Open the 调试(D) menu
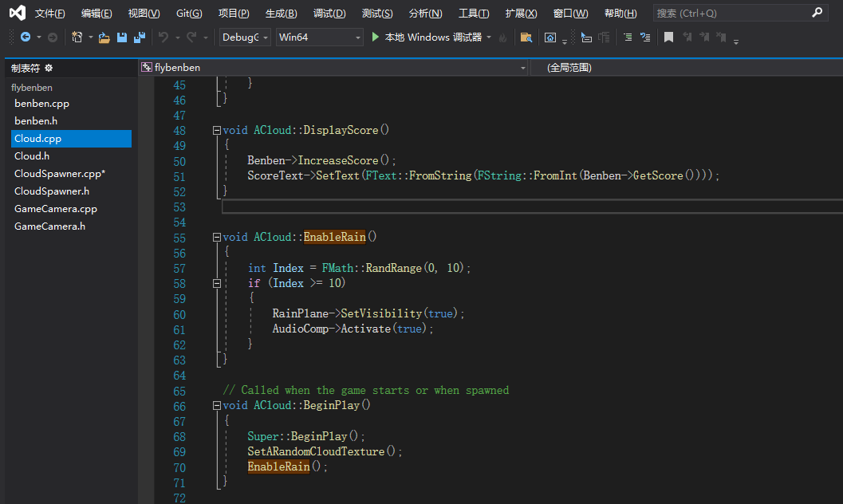 coord(329,14)
